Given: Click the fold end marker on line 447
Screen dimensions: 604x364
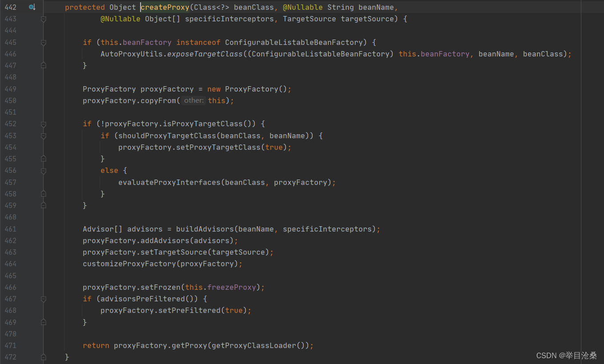Looking at the screenshot, I should (x=44, y=65).
